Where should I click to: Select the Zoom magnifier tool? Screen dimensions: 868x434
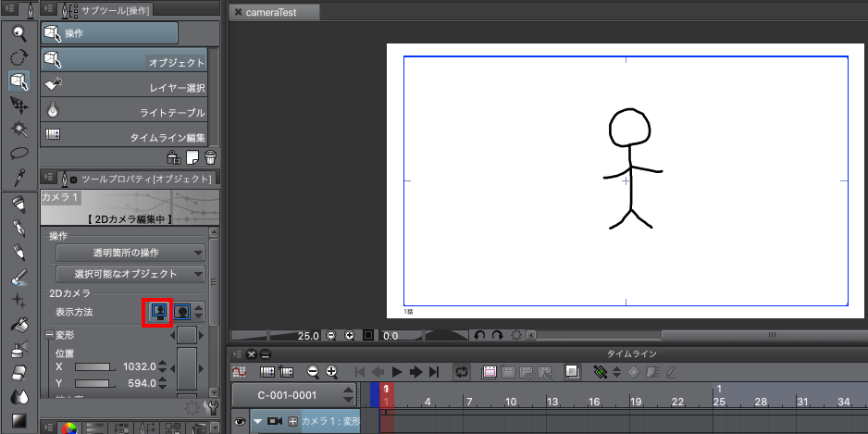(x=19, y=33)
